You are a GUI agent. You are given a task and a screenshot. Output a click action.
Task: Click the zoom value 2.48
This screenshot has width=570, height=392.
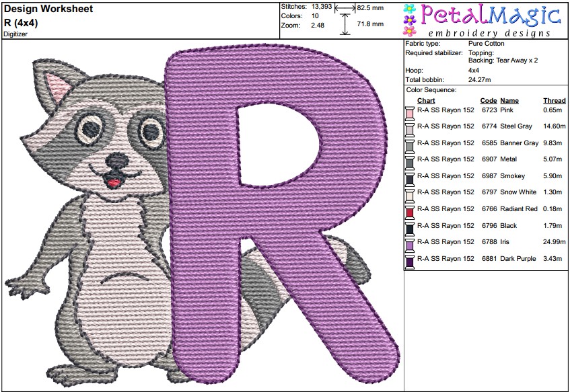pos(318,26)
